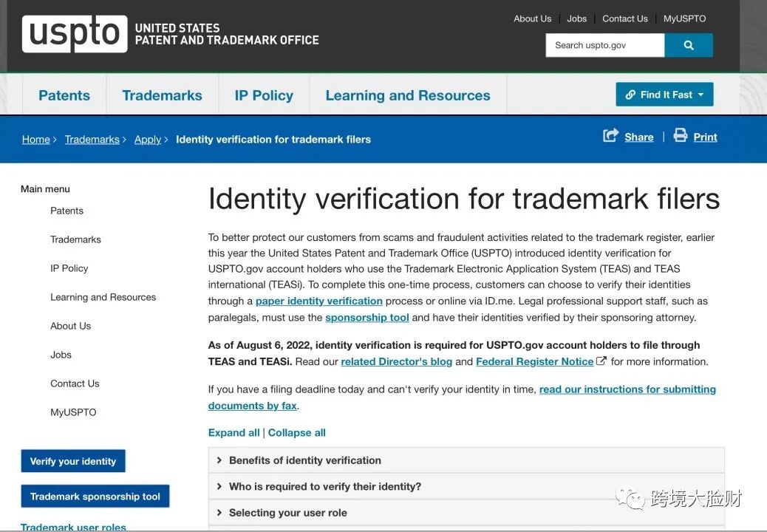Open the Find It Fast dropdown
This screenshot has height=532, width=767.
pyautogui.click(x=664, y=95)
